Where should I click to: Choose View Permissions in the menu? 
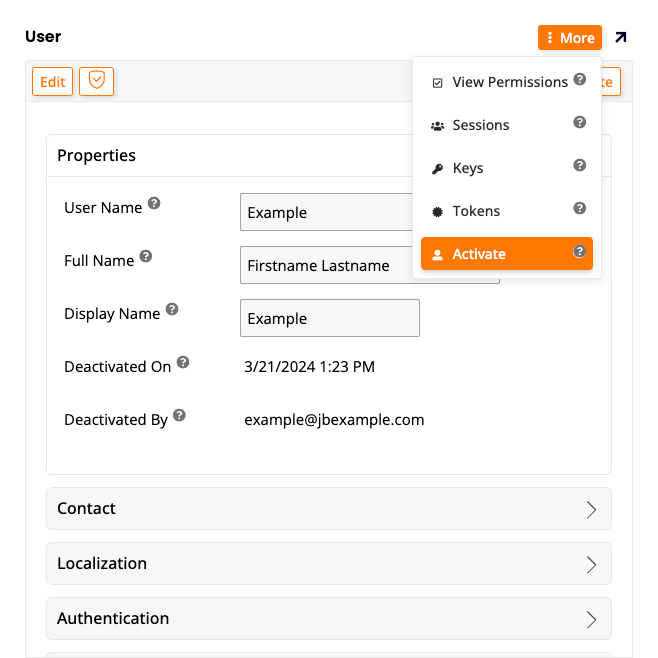coord(509,82)
